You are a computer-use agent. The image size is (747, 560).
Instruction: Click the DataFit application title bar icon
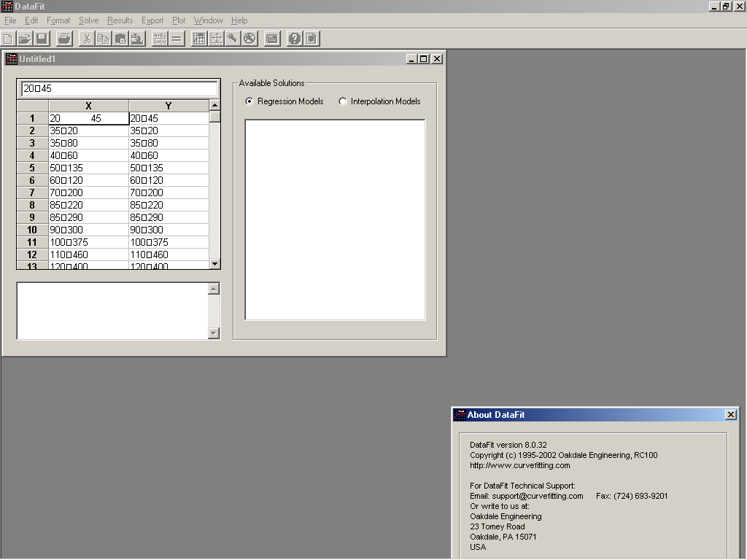[7, 6]
